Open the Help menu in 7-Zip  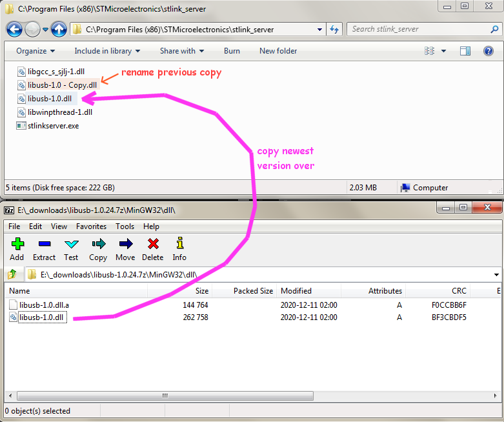tap(151, 226)
